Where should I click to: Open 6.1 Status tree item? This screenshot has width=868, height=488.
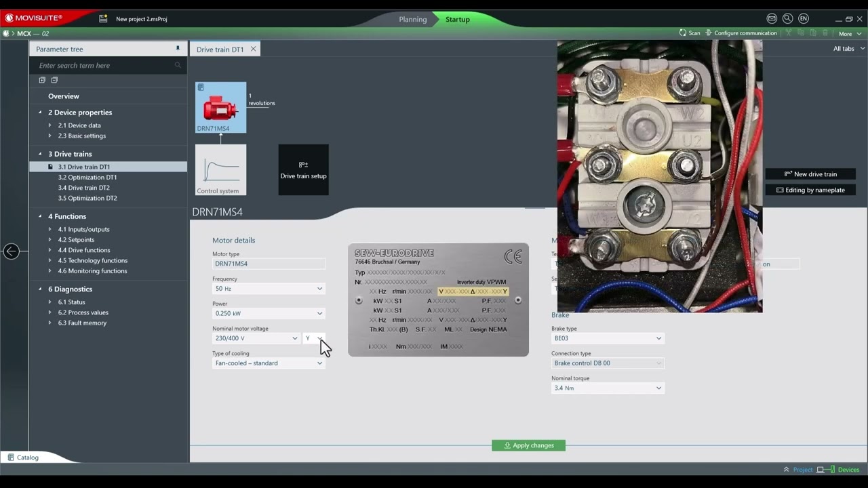[71, 302]
